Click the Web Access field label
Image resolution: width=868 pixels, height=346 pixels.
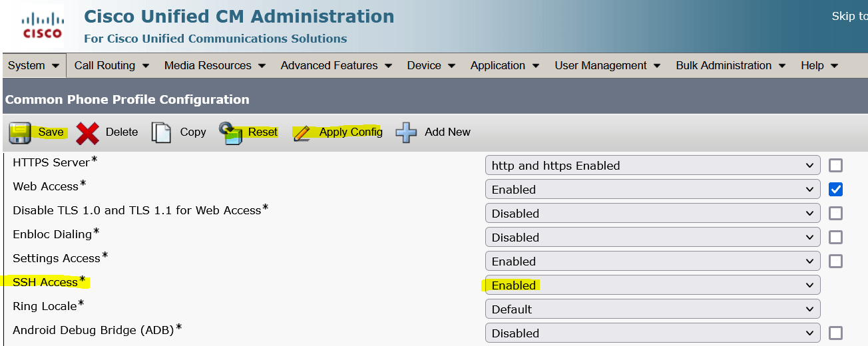click(x=45, y=186)
